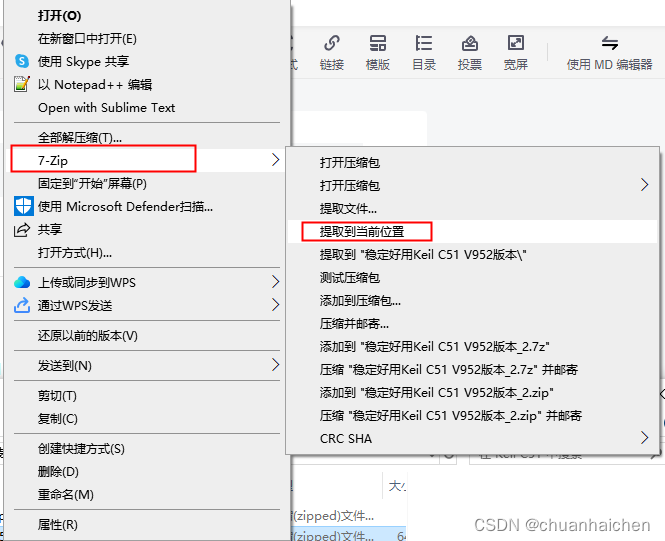
Task: Choose 还原以前的版本(V)
Action: click(x=87, y=336)
